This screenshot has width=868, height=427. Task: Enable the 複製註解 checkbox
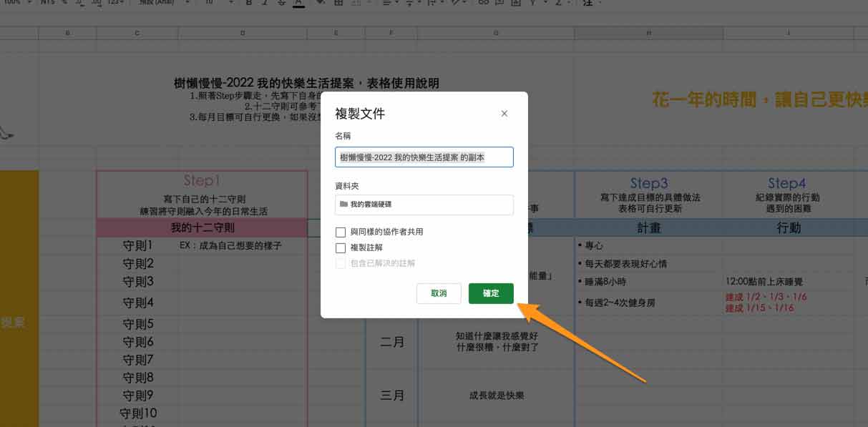pyautogui.click(x=341, y=247)
